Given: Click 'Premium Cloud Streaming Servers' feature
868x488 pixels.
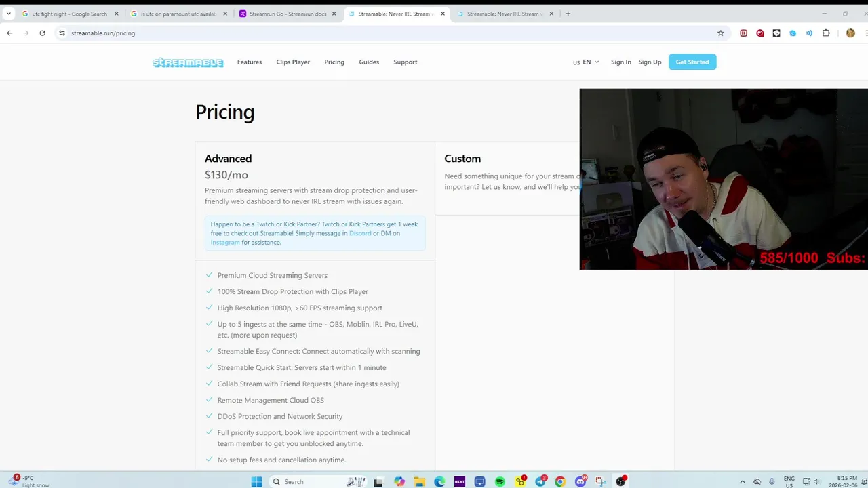Looking at the screenshot, I should click(273, 276).
